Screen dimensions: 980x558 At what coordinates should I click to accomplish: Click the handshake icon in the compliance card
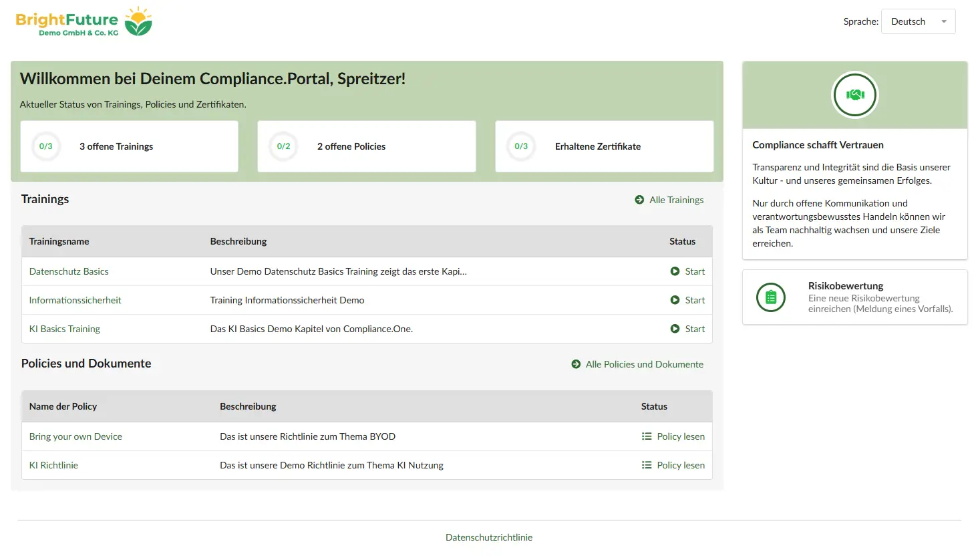855,95
